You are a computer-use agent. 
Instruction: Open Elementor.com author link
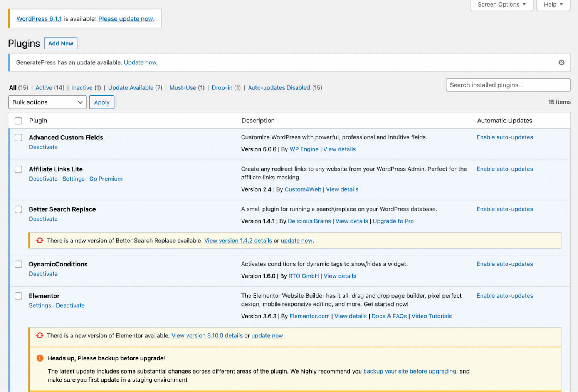[x=309, y=316]
